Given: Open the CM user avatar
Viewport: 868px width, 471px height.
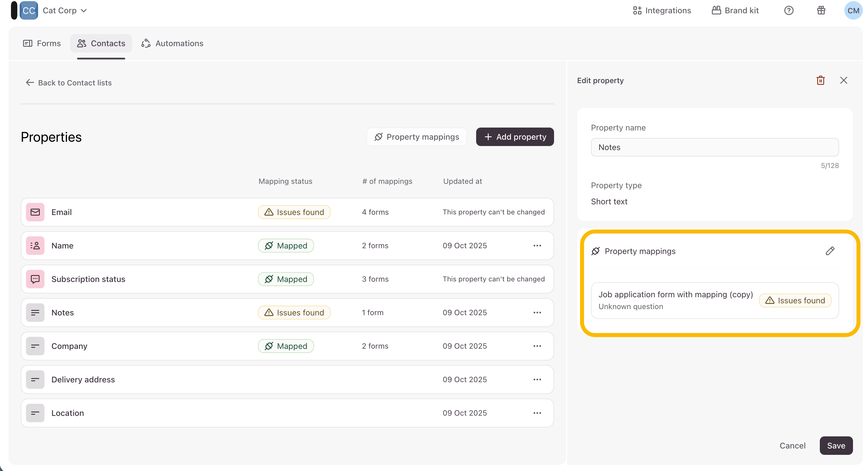Looking at the screenshot, I should click(x=853, y=10).
